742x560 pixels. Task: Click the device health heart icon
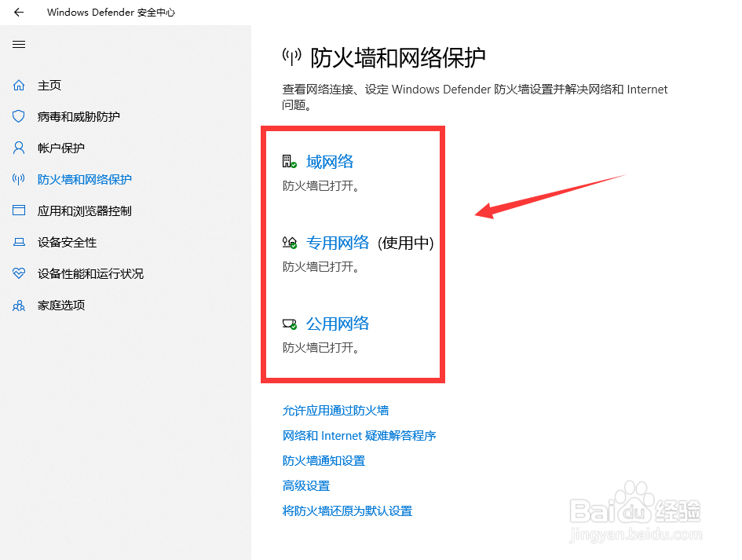coord(19,273)
